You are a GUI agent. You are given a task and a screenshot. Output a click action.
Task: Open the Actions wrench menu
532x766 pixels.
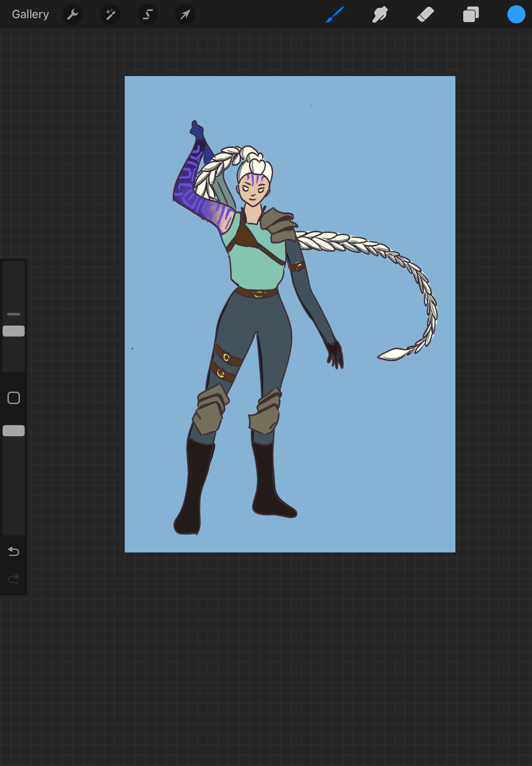(x=73, y=14)
